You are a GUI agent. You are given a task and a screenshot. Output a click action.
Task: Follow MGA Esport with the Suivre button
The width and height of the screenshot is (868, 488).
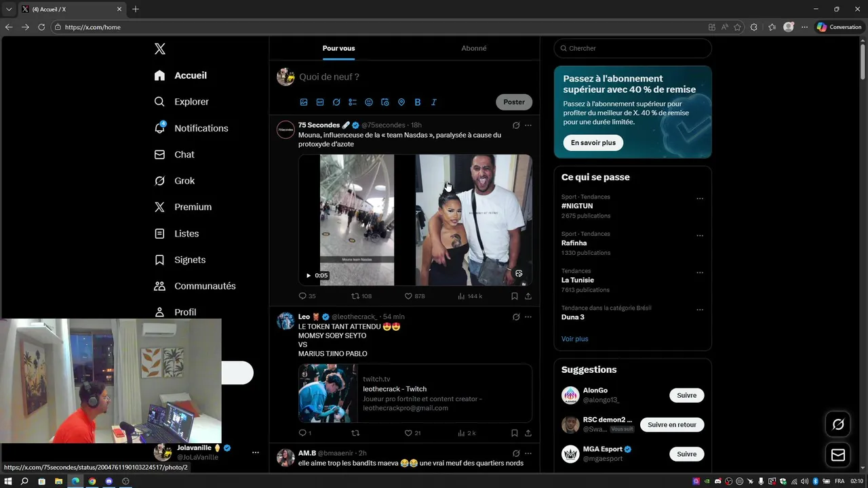[x=686, y=454]
